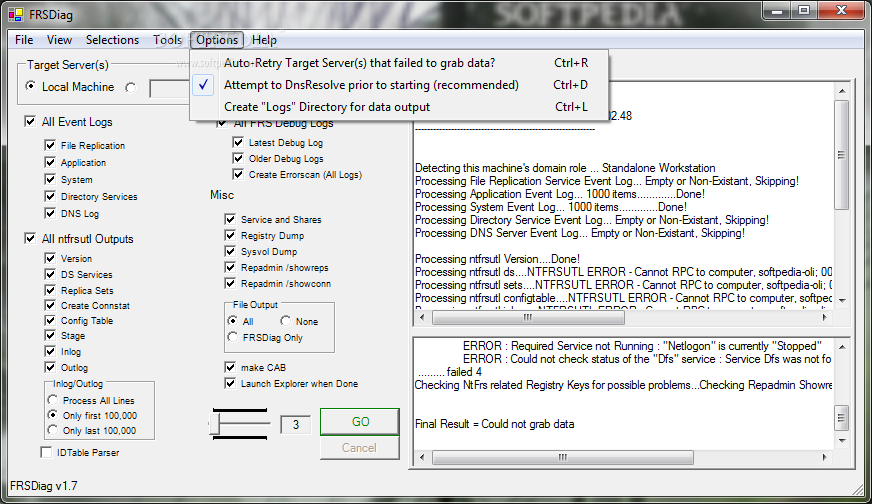Click upper log horizontal scroll left arrow
Screen dimensions: 872x504
click(422, 317)
